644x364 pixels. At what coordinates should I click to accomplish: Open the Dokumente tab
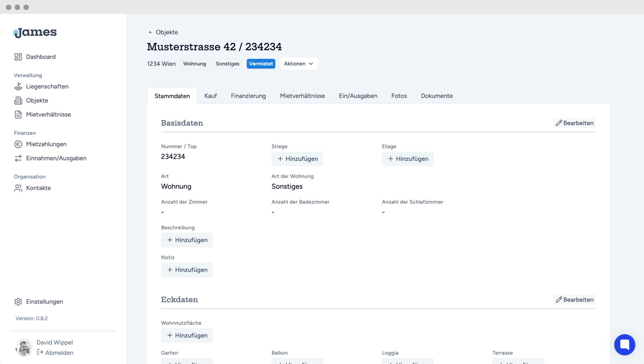pos(437,96)
